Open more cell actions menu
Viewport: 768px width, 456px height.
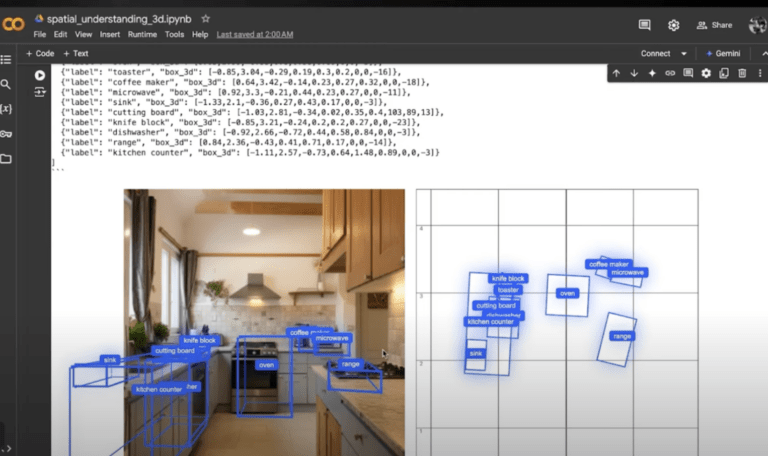point(760,73)
